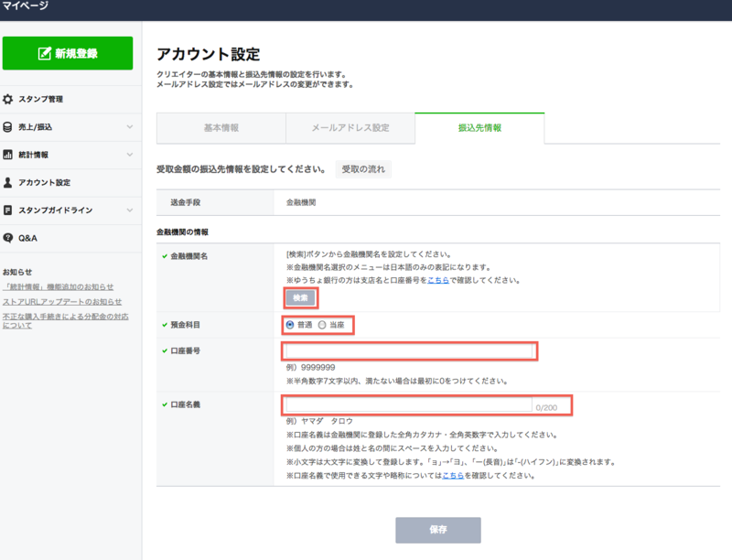
Task: Select the 当座 account type radio
Action: click(x=322, y=325)
